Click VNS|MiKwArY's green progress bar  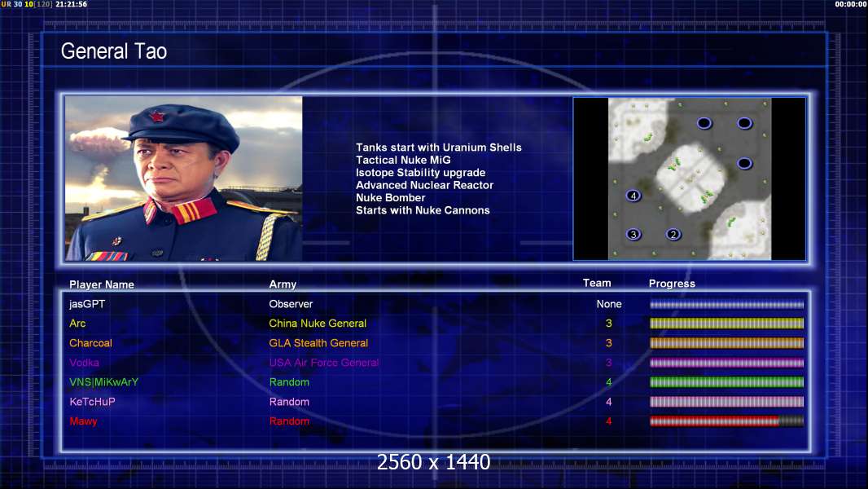pyautogui.click(x=726, y=382)
